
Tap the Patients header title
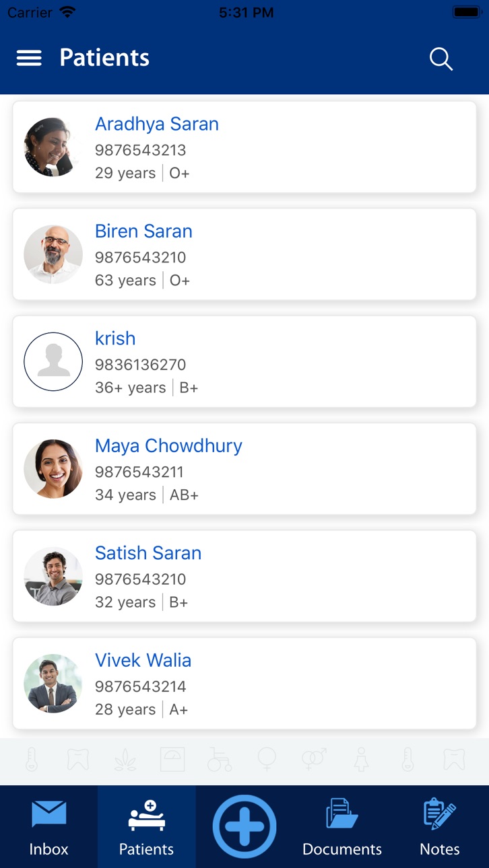(104, 58)
